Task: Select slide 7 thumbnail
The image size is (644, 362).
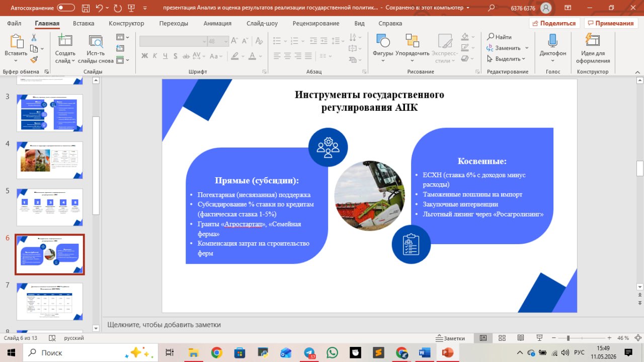Action: [x=50, y=302]
